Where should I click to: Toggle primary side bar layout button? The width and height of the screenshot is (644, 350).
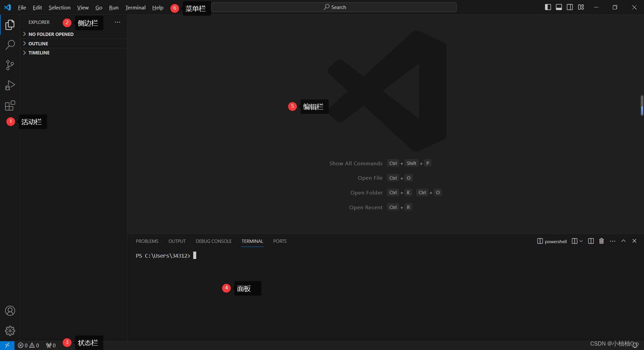click(548, 7)
